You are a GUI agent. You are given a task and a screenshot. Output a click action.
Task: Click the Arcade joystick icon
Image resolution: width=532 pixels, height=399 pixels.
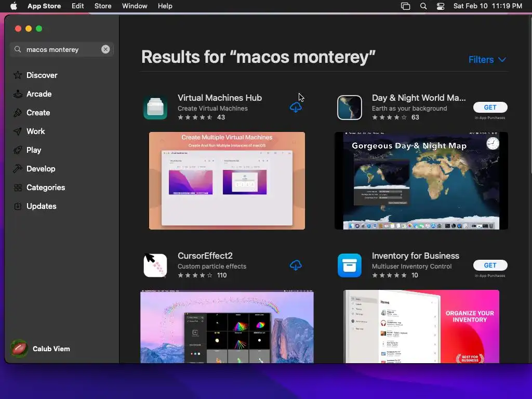point(18,94)
